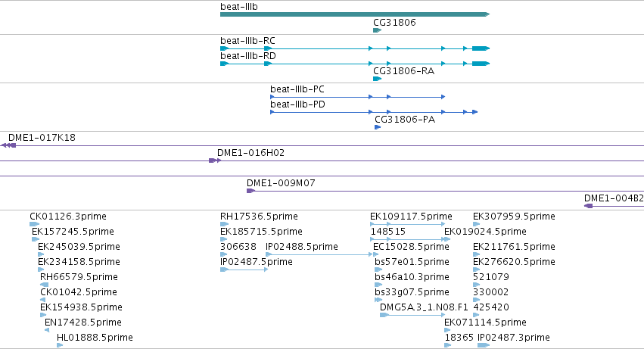
Task: Open the CK01126.3prime EST feature
Action: tap(35, 224)
